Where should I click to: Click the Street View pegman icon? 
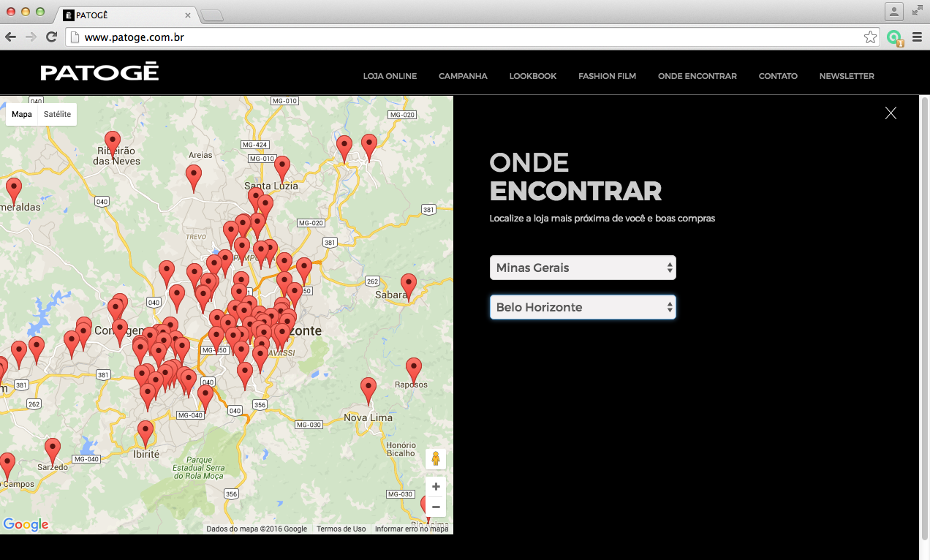tap(436, 459)
